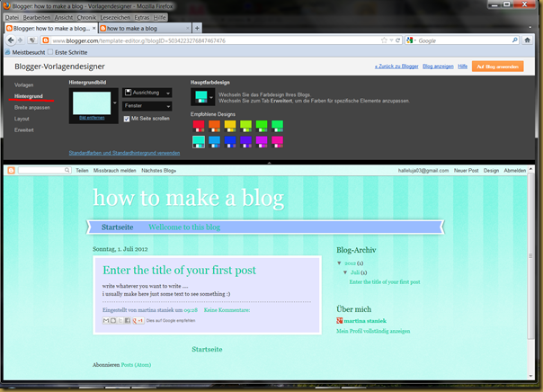Viewport: 543px width, 392px height.
Task: Click the Blogger site icon beside URL
Action: point(45,40)
